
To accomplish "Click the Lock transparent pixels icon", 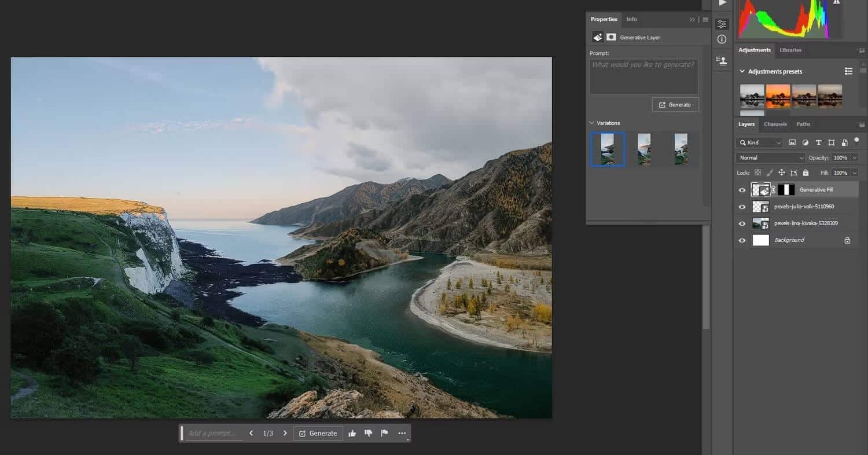I will (757, 173).
